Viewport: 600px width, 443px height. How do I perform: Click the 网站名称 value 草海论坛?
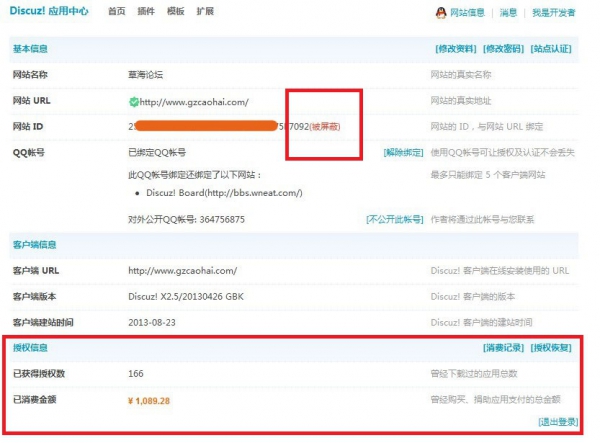[x=145, y=75]
